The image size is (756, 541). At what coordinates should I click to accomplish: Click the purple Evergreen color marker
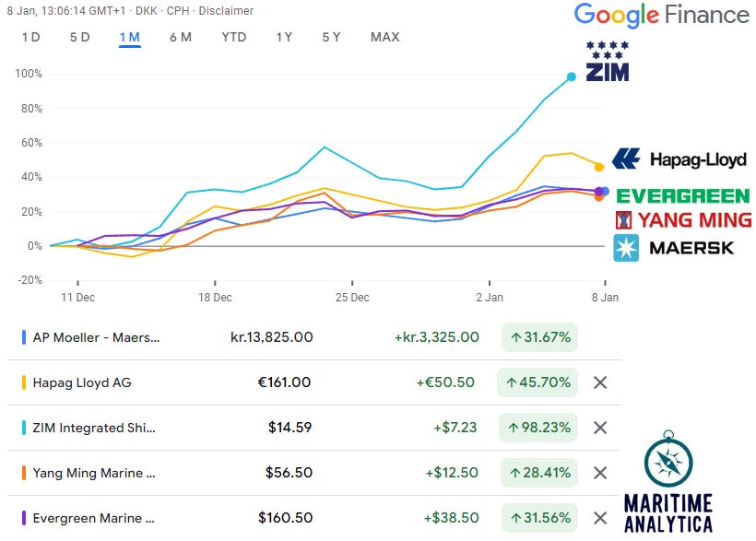coord(24,518)
